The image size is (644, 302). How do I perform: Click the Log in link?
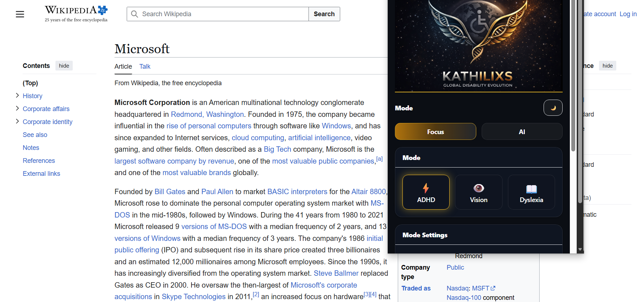628,14
